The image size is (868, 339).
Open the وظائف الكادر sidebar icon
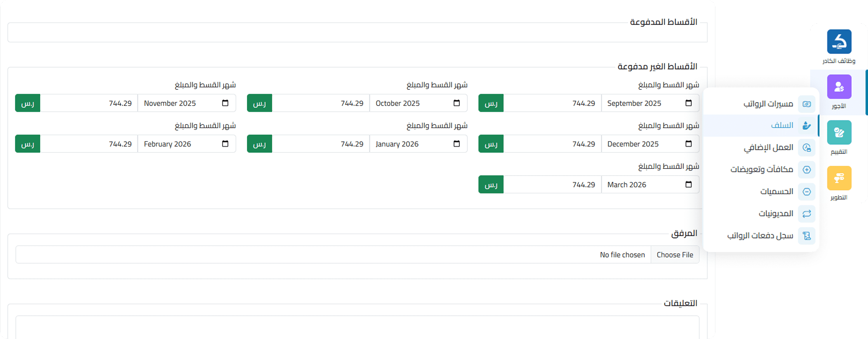tap(839, 42)
